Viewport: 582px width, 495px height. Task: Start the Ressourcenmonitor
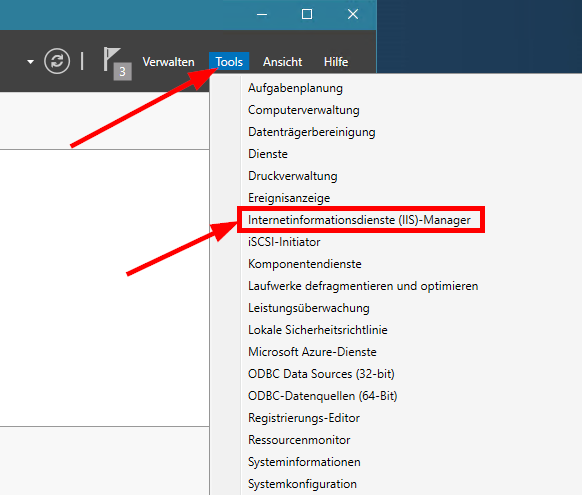pyautogui.click(x=299, y=440)
